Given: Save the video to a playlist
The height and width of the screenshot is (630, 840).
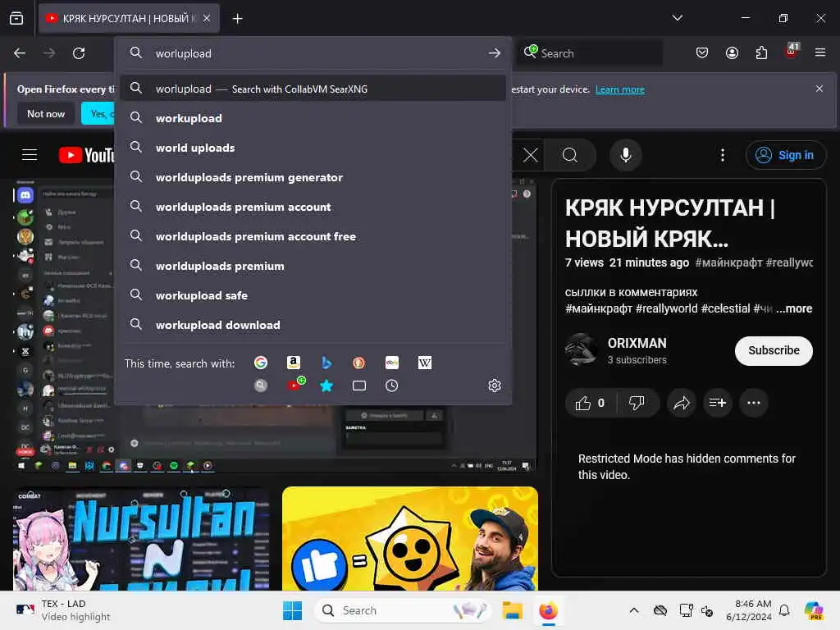Looking at the screenshot, I should coord(717,403).
